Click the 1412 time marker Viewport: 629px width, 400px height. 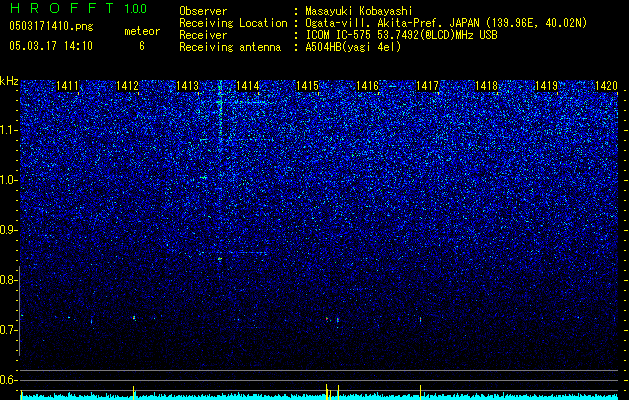128,86
